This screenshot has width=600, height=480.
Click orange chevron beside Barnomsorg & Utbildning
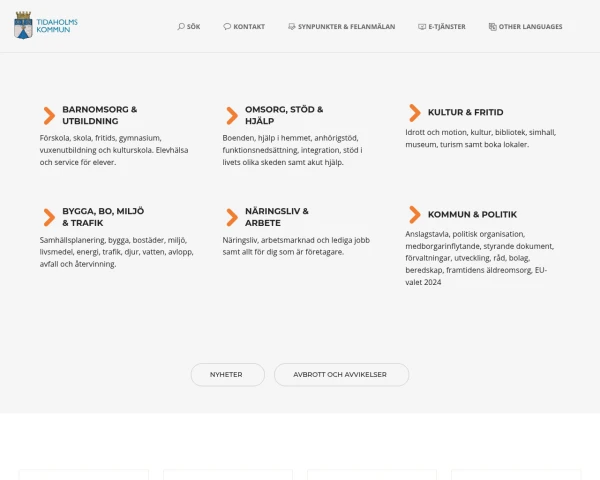pos(49,116)
